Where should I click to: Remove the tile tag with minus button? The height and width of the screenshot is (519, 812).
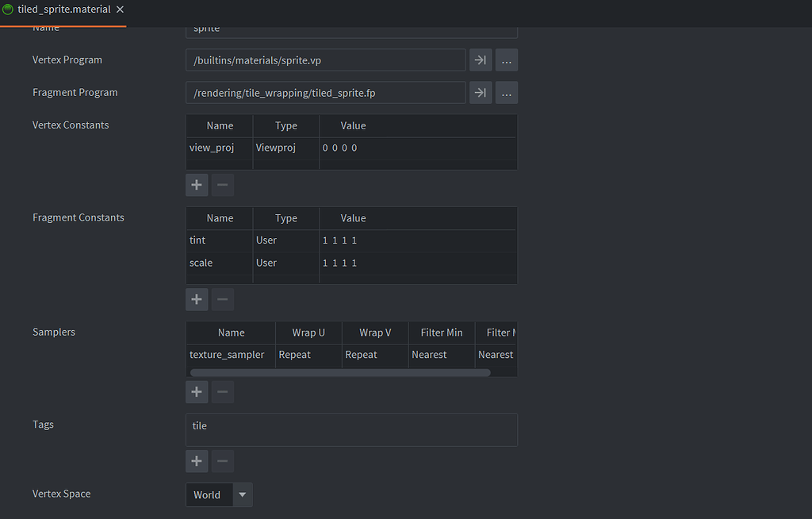tap(222, 460)
